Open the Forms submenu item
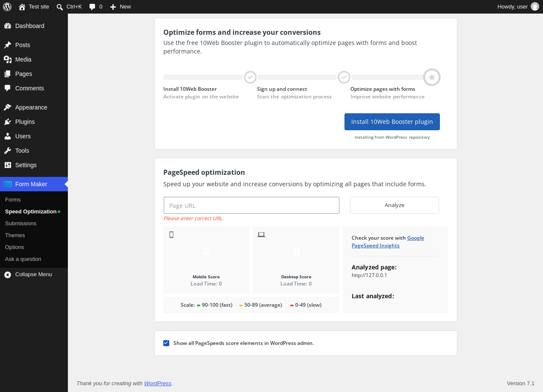Viewport: 543px width, 392px height. (13, 200)
